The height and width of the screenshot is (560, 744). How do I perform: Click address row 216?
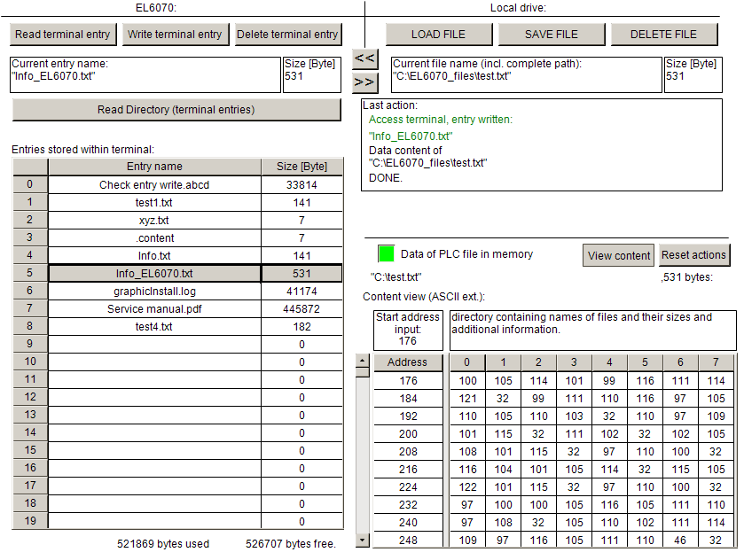point(408,470)
